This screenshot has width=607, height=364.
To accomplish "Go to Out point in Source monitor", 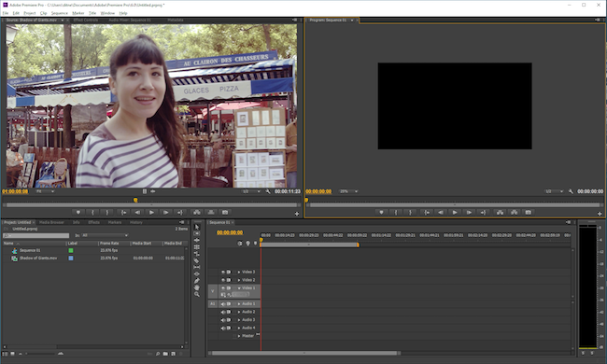I will pyautogui.click(x=180, y=213).
